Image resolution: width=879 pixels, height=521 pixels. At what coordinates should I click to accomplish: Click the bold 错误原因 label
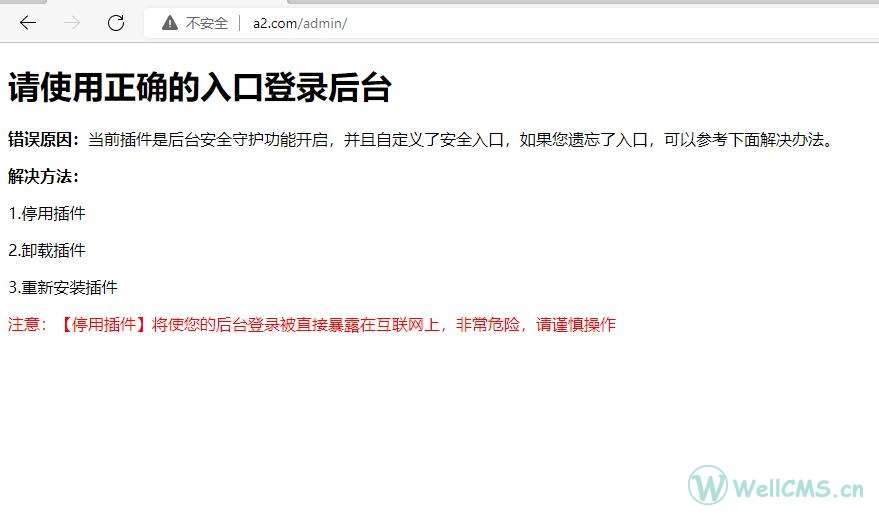pyautogui.click(x=43, y=139)
